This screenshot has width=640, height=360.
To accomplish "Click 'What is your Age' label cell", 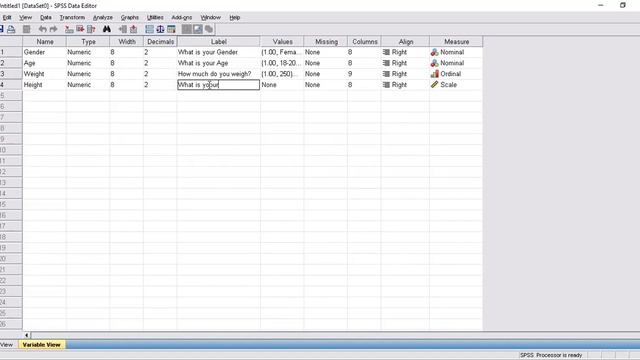I will [218, 63].
